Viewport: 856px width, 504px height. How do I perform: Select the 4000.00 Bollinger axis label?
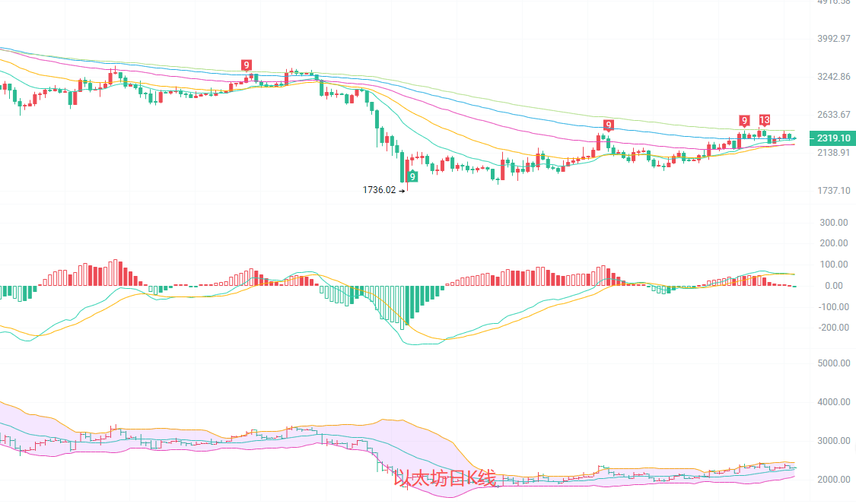[833, 402]
